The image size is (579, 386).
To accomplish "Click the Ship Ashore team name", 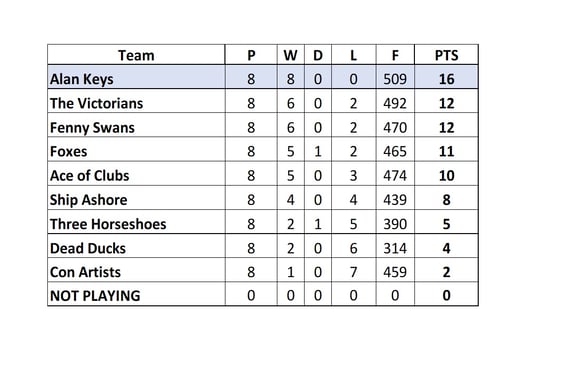I will tap(89, 200).
